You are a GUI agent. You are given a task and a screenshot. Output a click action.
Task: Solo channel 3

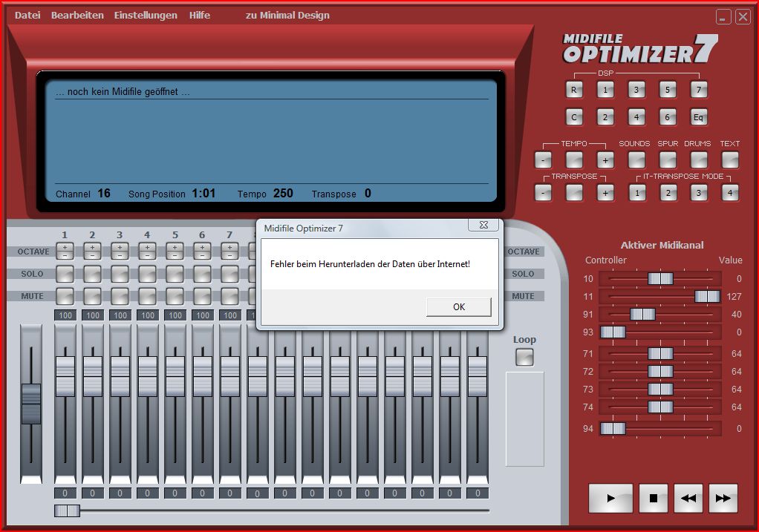pos(120,274)
